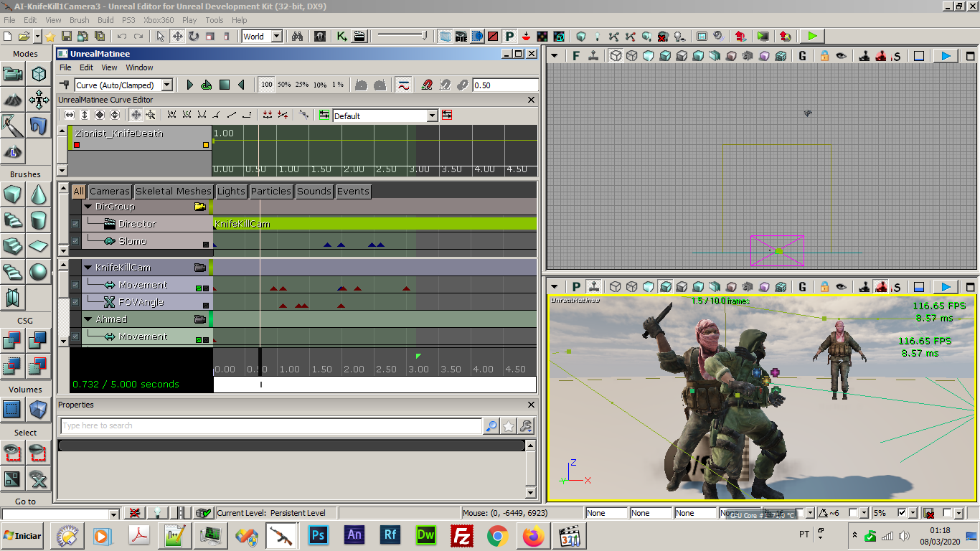Click the Iniciar start button
The height and width of the screenshot is (551, 980).
(x=22, y=536)
